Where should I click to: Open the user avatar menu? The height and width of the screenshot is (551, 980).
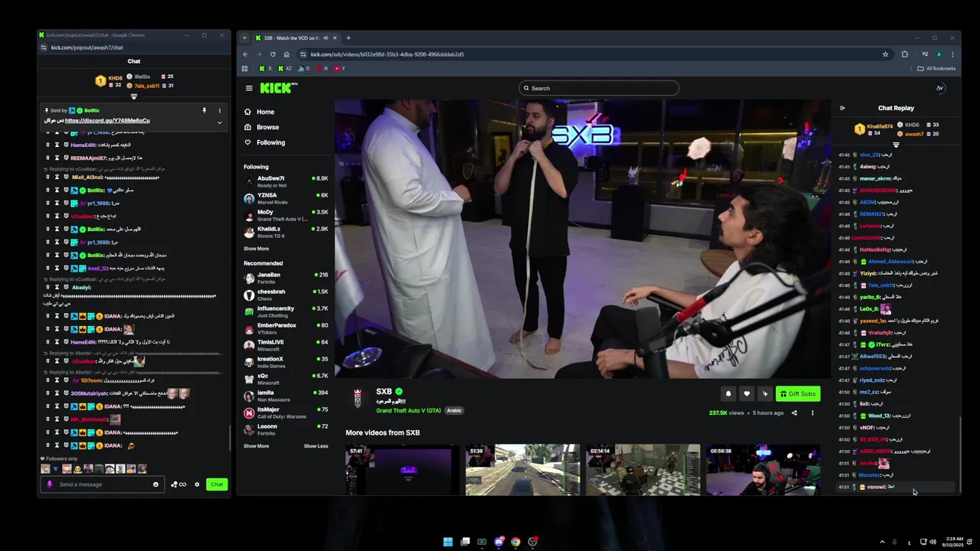pyautogui.click(x=940, y=88)
